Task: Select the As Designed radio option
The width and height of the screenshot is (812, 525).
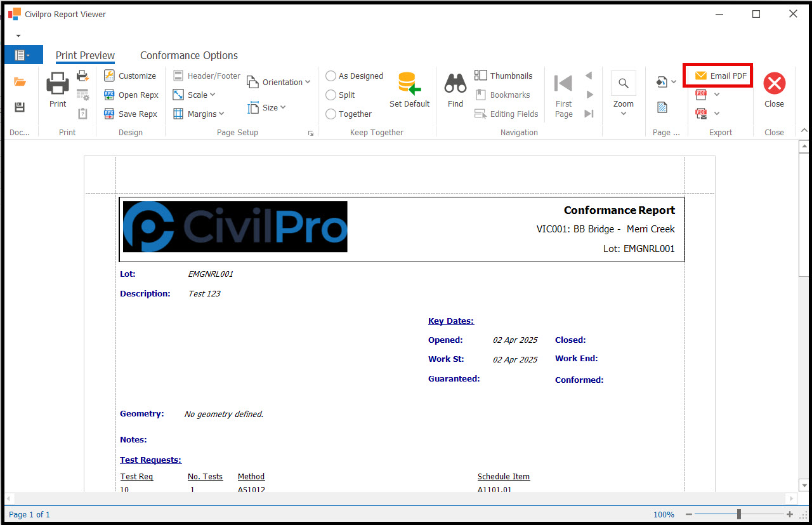Action: point(354,76)
